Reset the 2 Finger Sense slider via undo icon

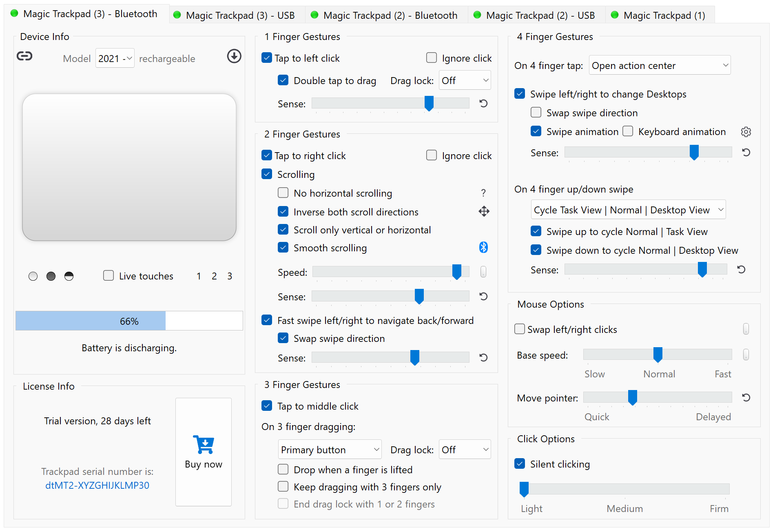click(483, 297)
